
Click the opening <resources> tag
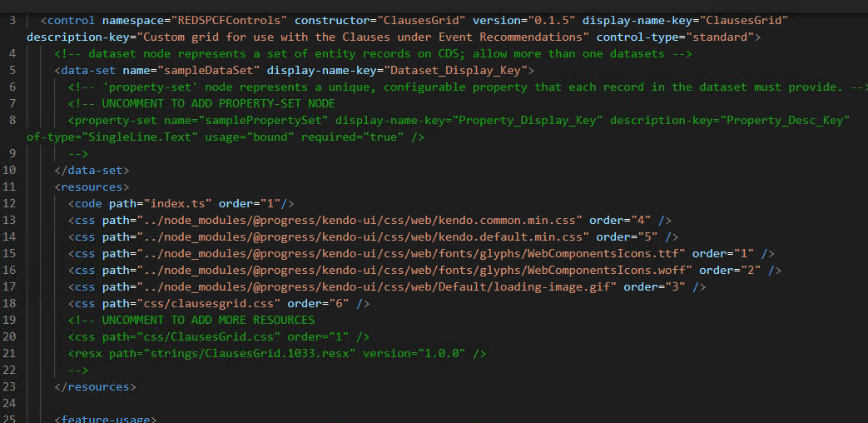(x=92, y=187)
